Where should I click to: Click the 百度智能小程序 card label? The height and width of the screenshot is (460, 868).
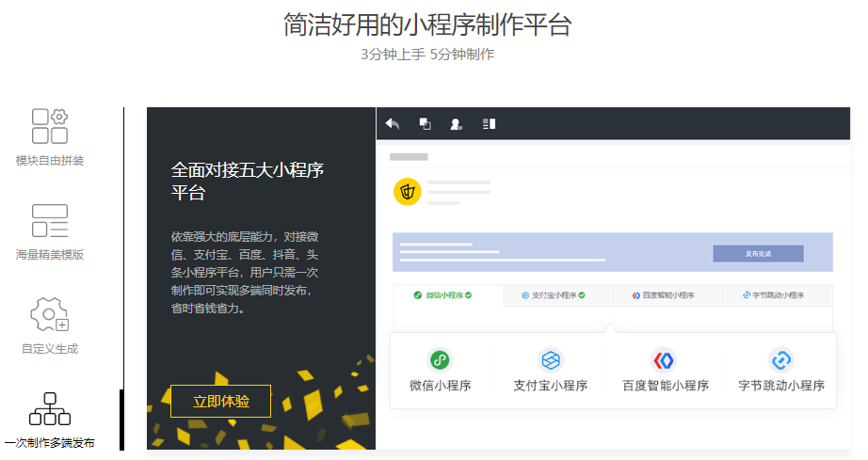(666, 386)
